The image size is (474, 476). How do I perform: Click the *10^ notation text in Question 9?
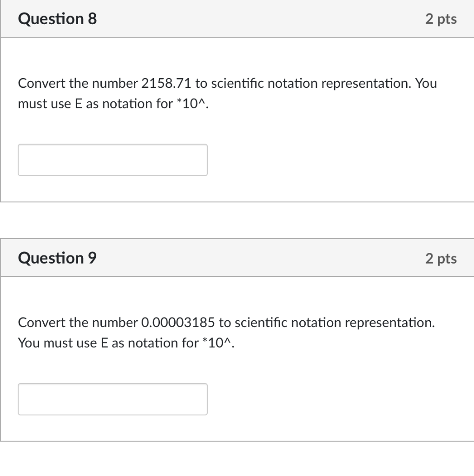pos(216,343)
